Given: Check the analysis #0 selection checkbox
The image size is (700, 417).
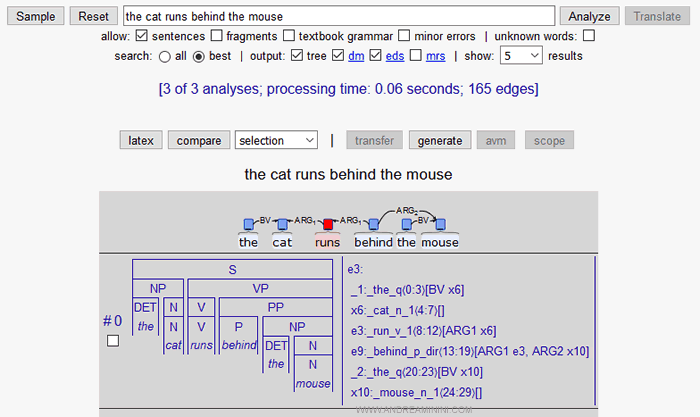Looking at the screenshot, I should point(113,342).
